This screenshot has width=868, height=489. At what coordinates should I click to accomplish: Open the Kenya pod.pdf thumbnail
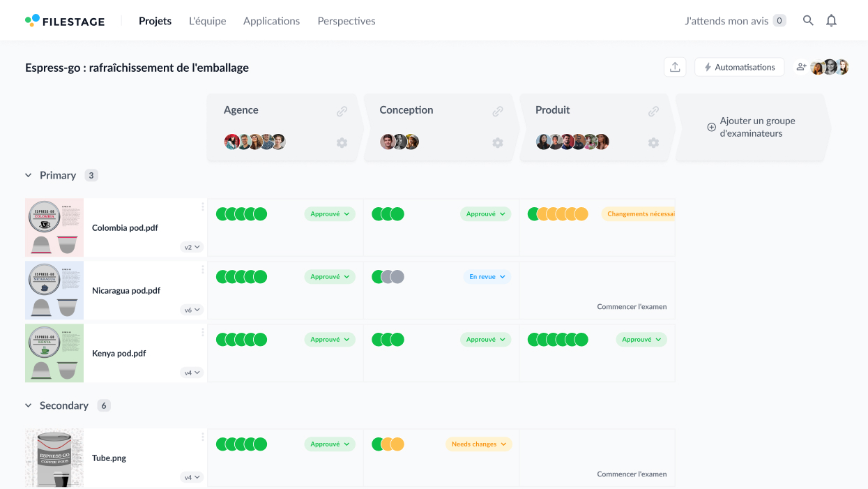point(54,353)
